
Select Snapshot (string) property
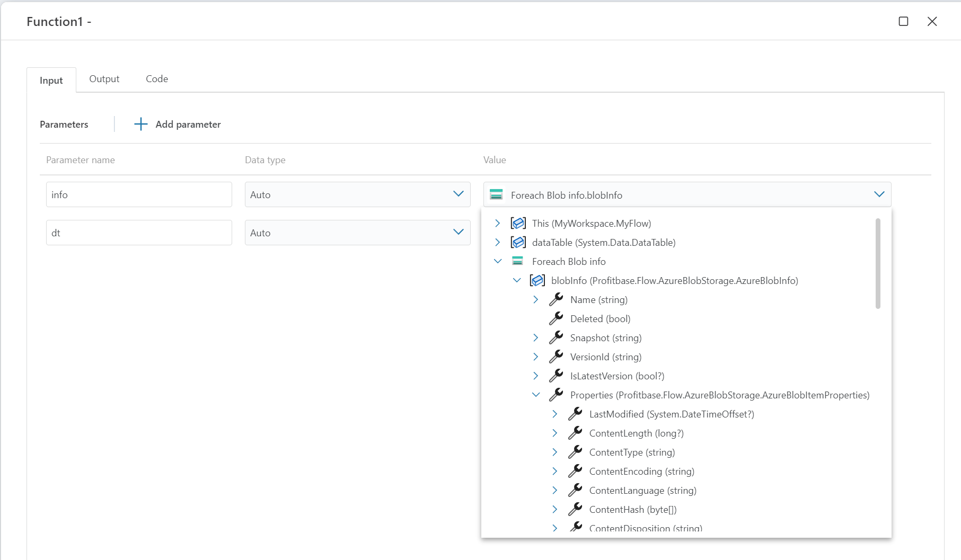coord(606,338)
